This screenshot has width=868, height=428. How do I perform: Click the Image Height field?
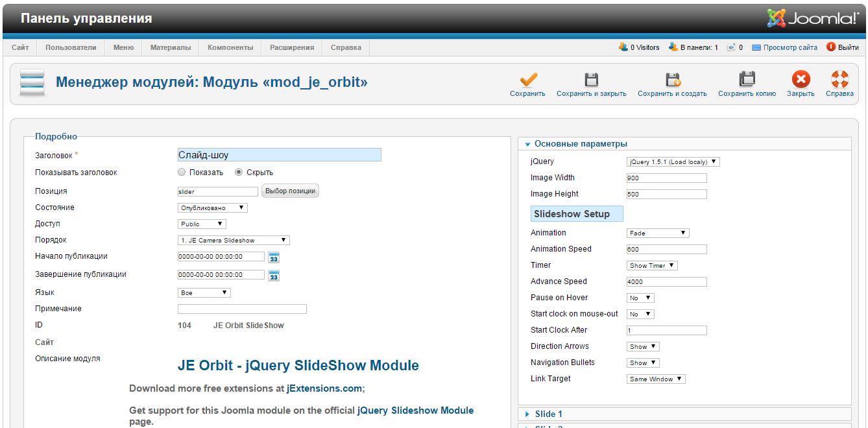point(667,195)
